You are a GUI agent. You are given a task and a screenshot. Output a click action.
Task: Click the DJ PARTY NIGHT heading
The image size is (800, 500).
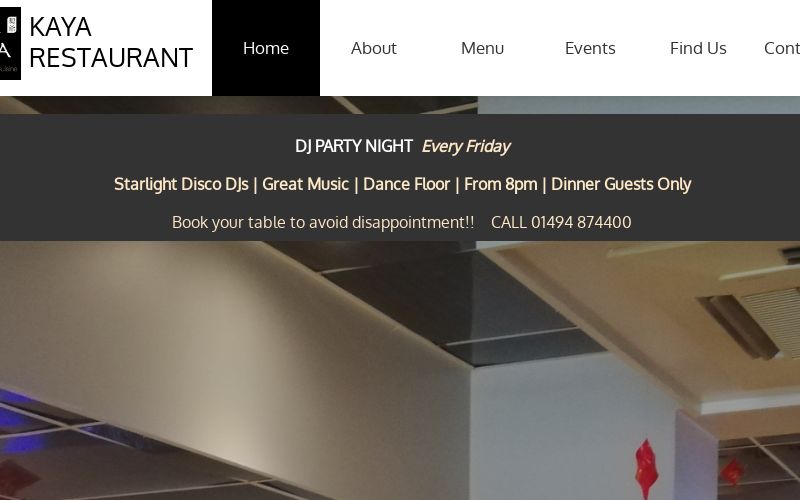(x=354, y=146)
